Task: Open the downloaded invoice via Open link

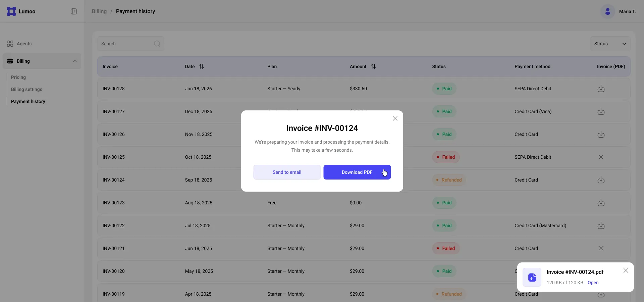Action: [593, 283]
